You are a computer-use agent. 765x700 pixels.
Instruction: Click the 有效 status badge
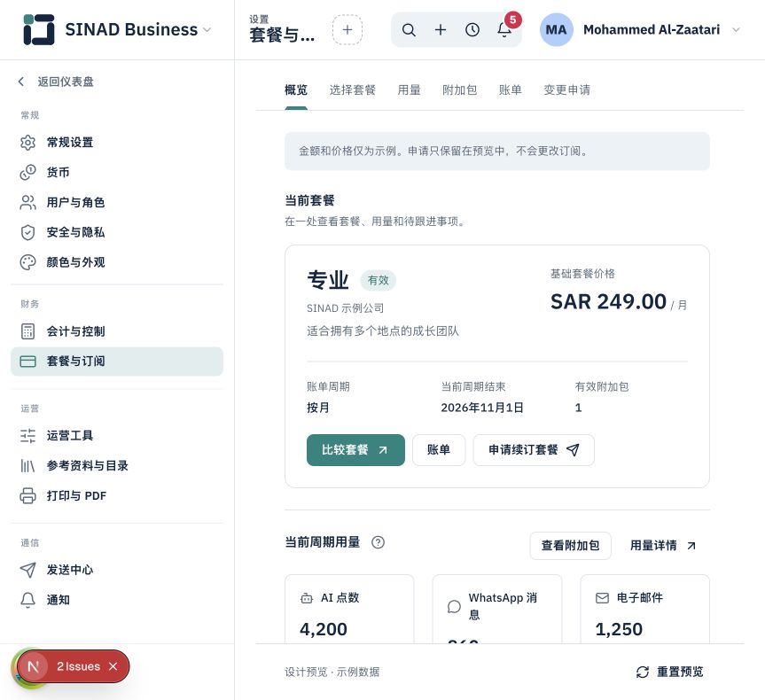tap(379, 281)
